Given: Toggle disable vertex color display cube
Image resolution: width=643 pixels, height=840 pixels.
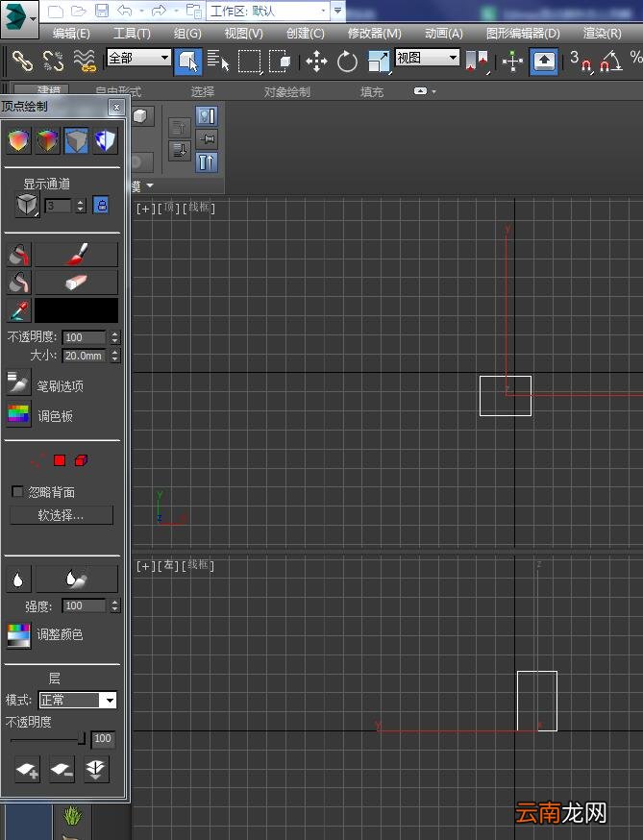Looking at the screenshot, I should tap(76, 141).
